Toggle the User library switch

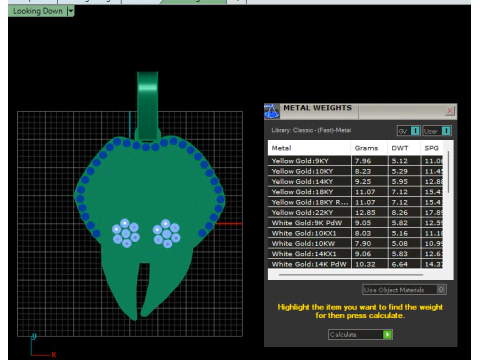coord(437,131)
